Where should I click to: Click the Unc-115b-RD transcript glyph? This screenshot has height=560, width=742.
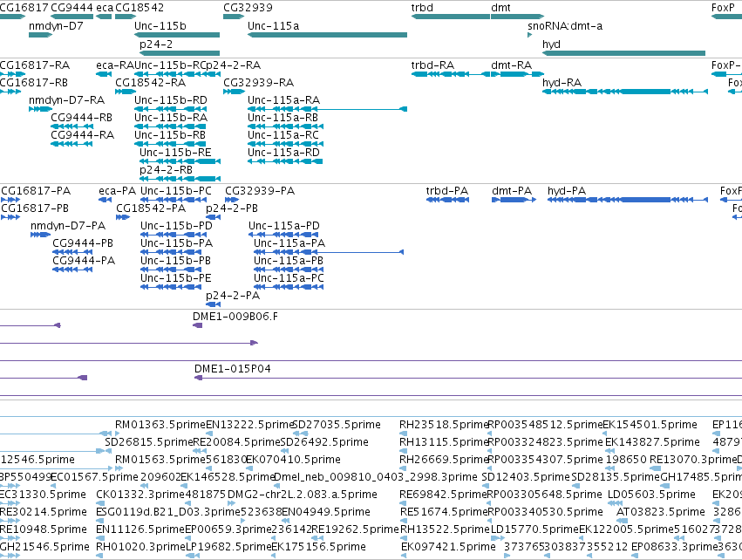tap(170, 109)
